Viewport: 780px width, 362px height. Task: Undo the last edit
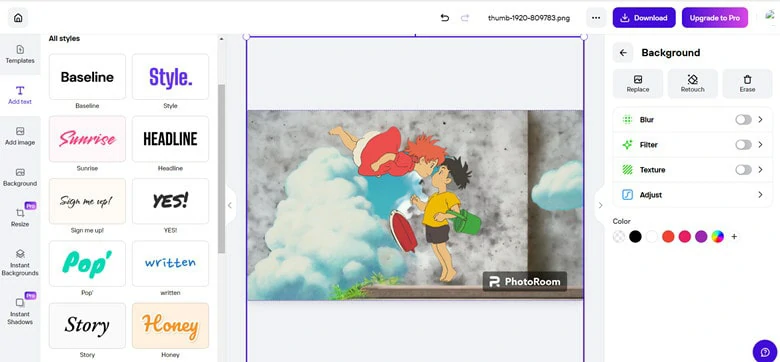tap(445, 18)
